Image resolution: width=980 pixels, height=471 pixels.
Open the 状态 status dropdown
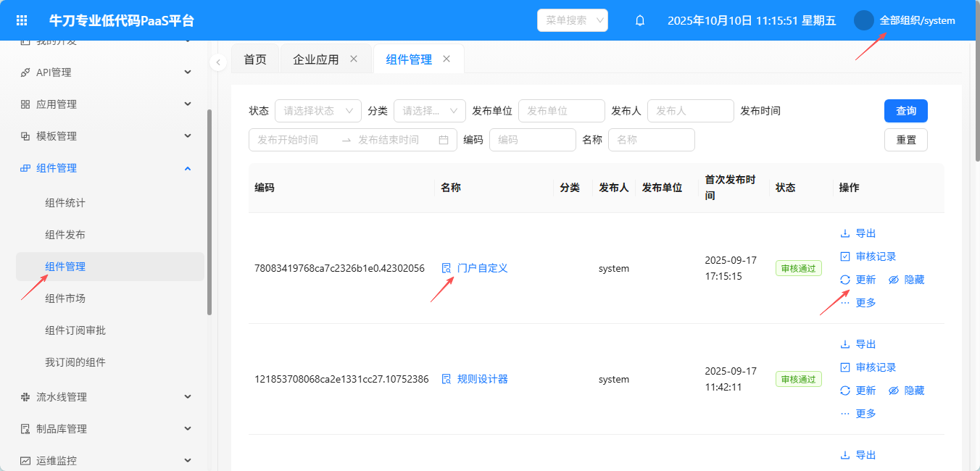[317, 111]
